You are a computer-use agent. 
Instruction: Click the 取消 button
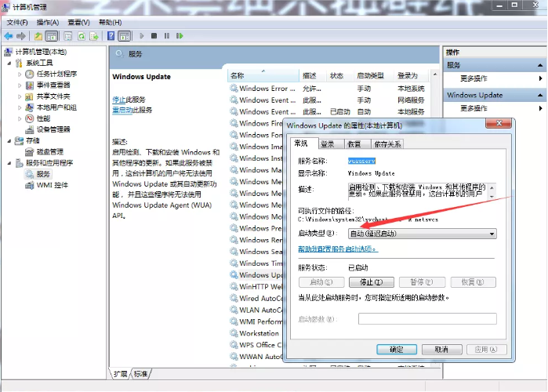(x=441, y=350)
